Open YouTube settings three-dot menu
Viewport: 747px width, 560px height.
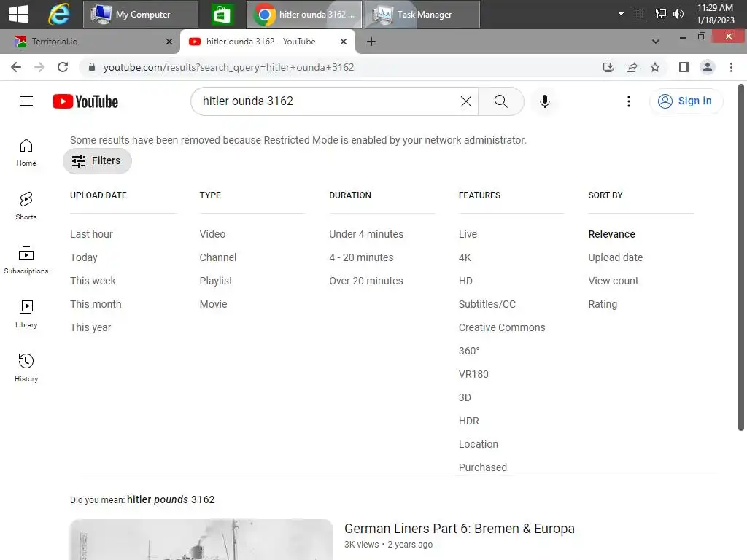pyautogui.click(x=628, y=101)
